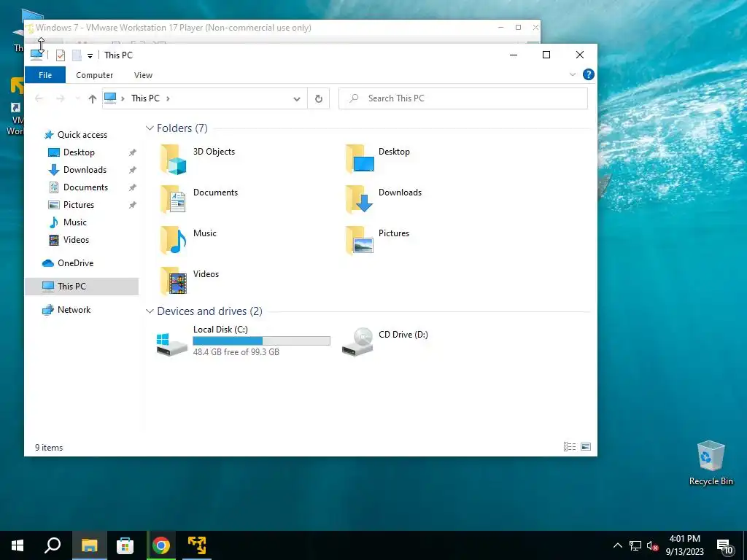
Task: Select the Videos folder icon in Folders
Action: (174, 281)
